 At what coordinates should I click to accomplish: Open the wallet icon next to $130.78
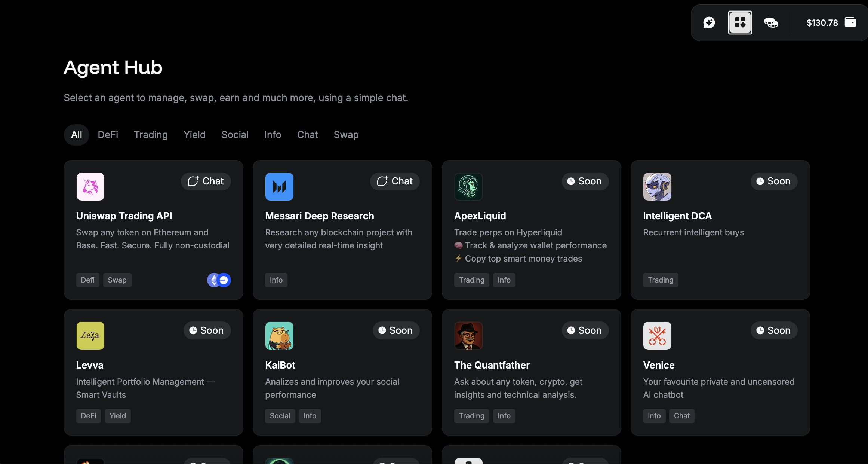(851, 22)
